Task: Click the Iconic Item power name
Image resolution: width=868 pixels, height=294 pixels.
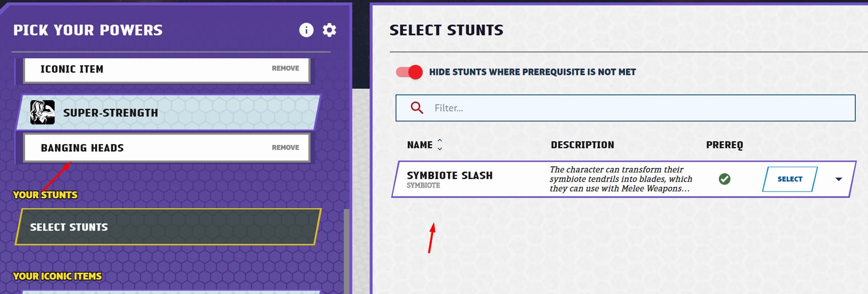Action: click(72, 69)
